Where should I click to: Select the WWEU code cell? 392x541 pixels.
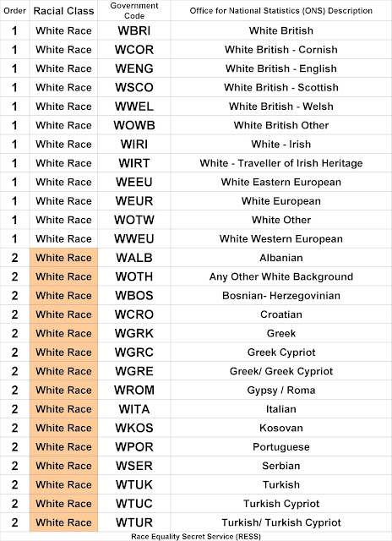point(134,238)
